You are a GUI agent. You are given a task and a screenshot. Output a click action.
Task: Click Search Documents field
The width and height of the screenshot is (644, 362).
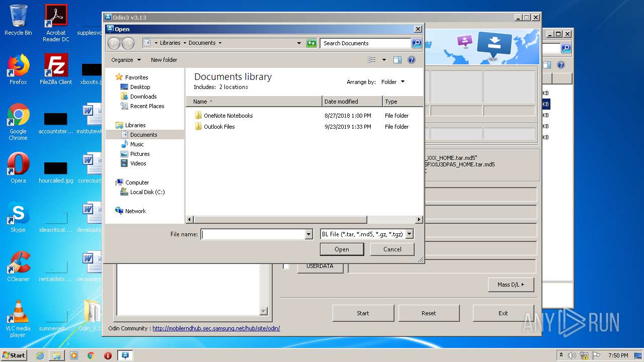(366, 43)
